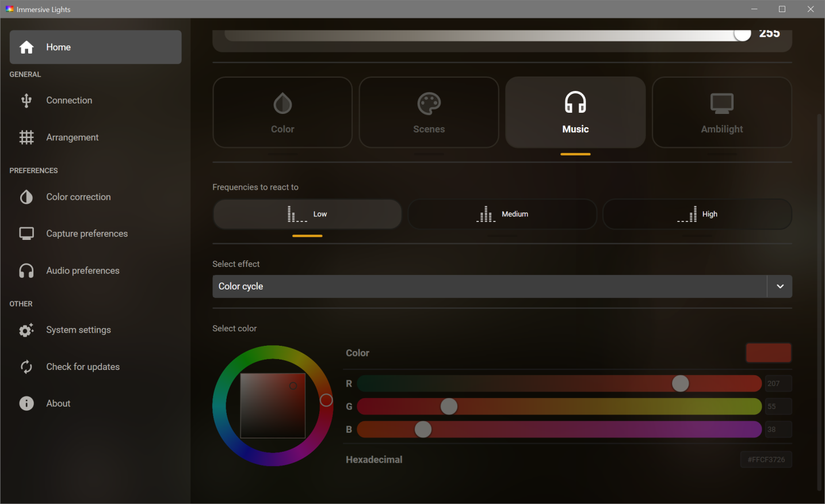This screenshot has width=825, height=504.
Task: Open the Color cycle effect combo box
Action: (489, 287)
